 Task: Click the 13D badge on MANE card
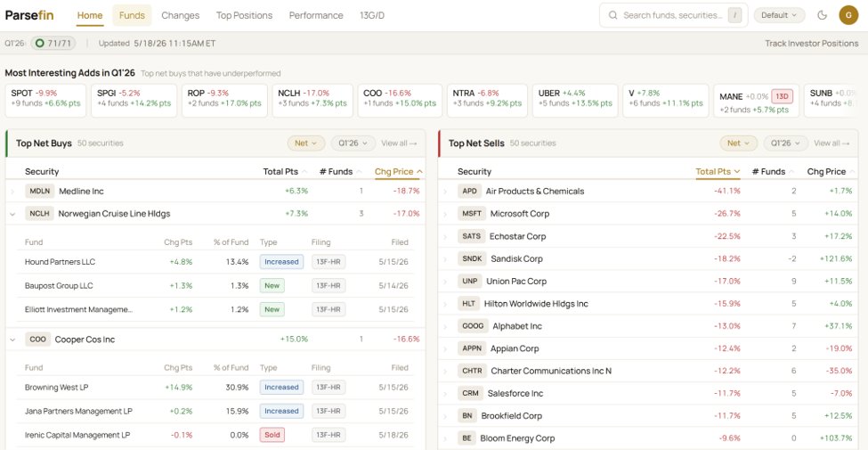[782, 96]
